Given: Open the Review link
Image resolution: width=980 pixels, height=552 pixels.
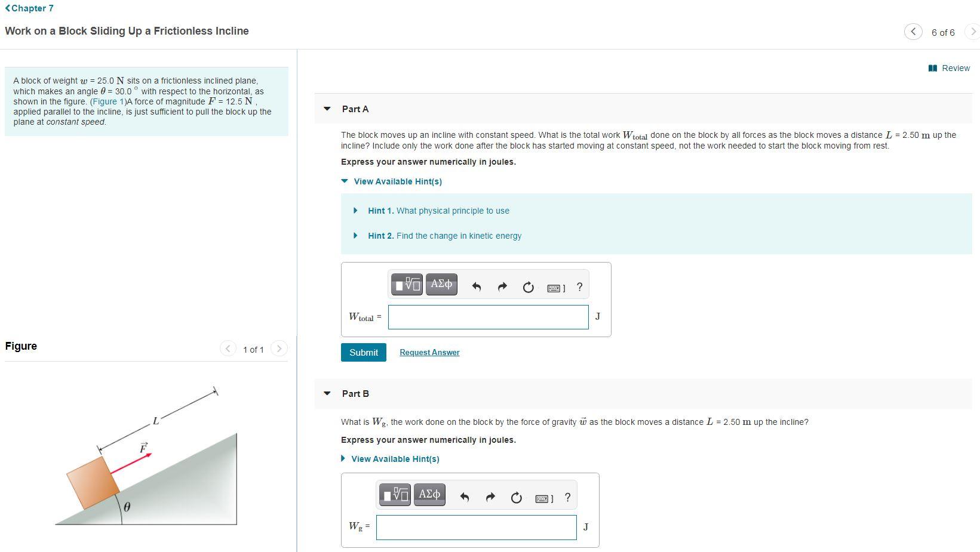Looking at the screenshot, I should pyautogui.click(x=950, y=68).
